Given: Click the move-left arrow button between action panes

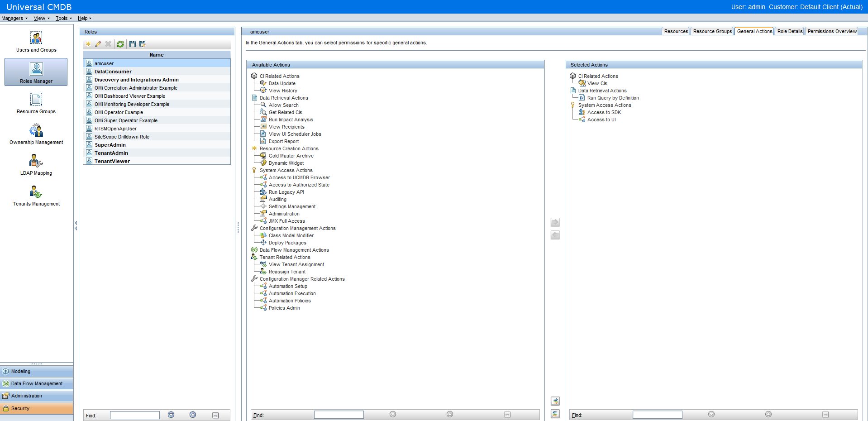Looking at the screenshot, I should click(555, 235).
